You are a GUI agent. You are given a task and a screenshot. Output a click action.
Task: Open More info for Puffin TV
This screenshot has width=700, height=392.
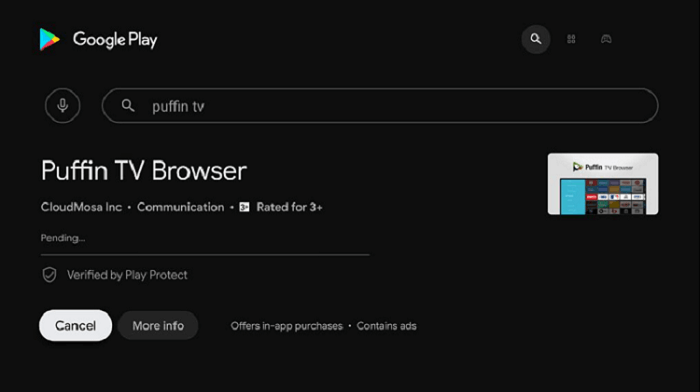coord(158,325)
